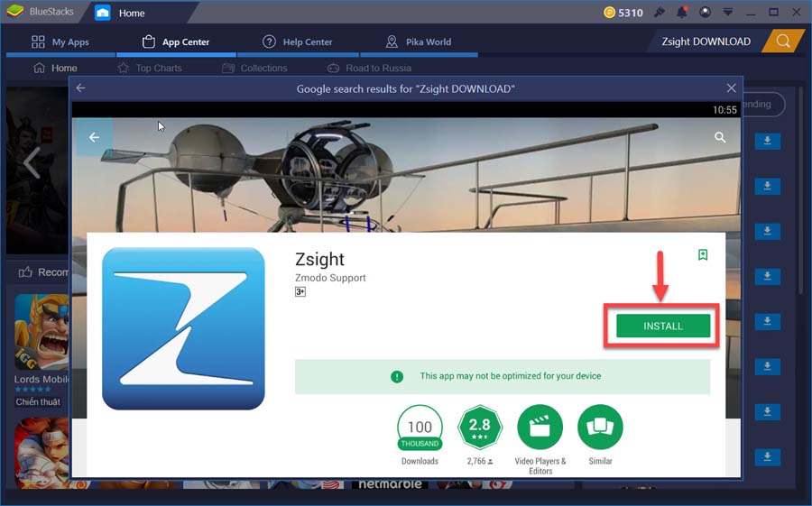812x506 pixels.
Task: Click the second download button in right list
Action: 768,186
